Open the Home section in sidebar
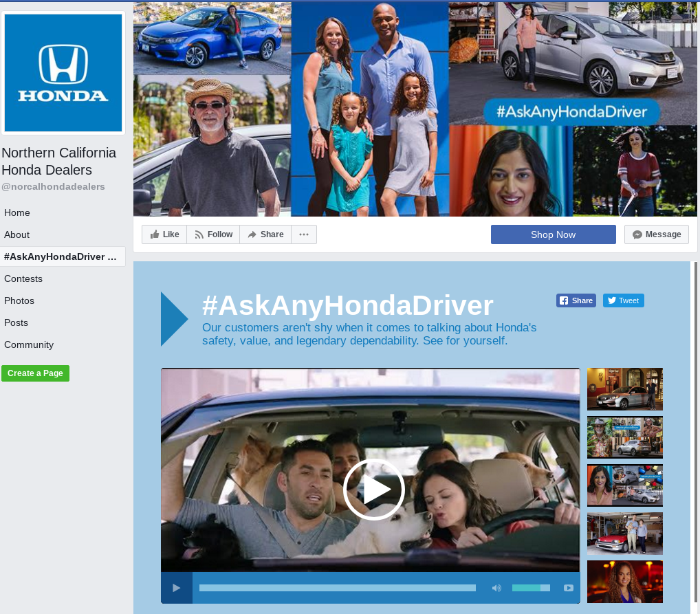Viewport: 700px width, 614px height. (17, 212)
